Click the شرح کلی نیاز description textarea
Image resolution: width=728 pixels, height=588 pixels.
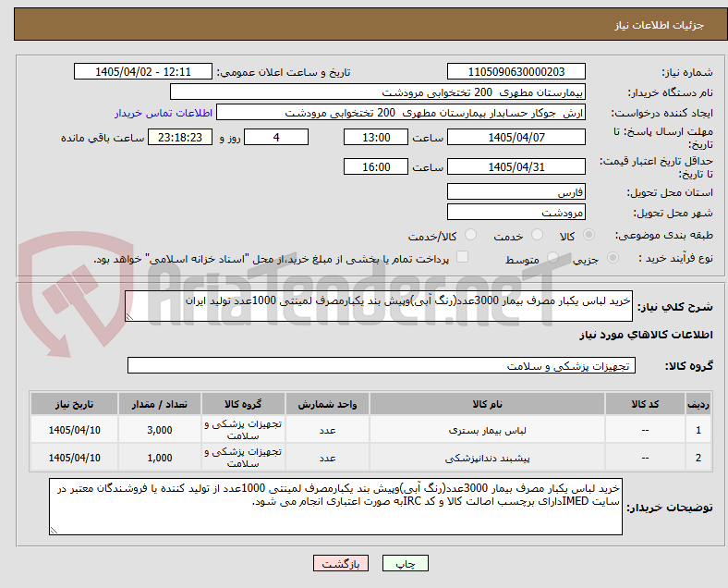coord(379,306)
